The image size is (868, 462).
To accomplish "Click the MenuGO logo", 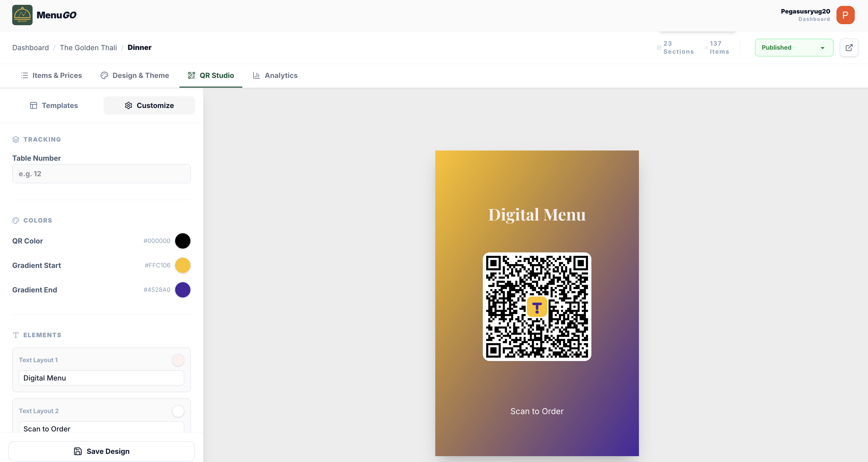I will pos(22,15).
